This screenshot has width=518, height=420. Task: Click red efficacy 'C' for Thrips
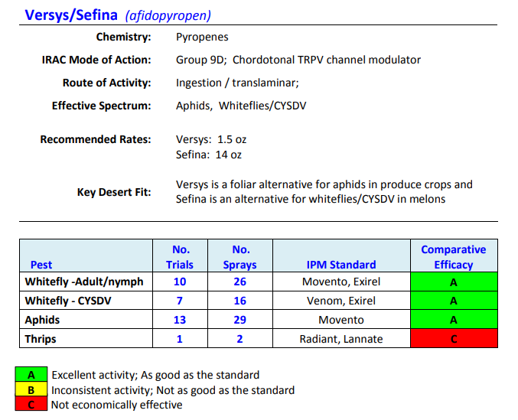coord(454,339)
